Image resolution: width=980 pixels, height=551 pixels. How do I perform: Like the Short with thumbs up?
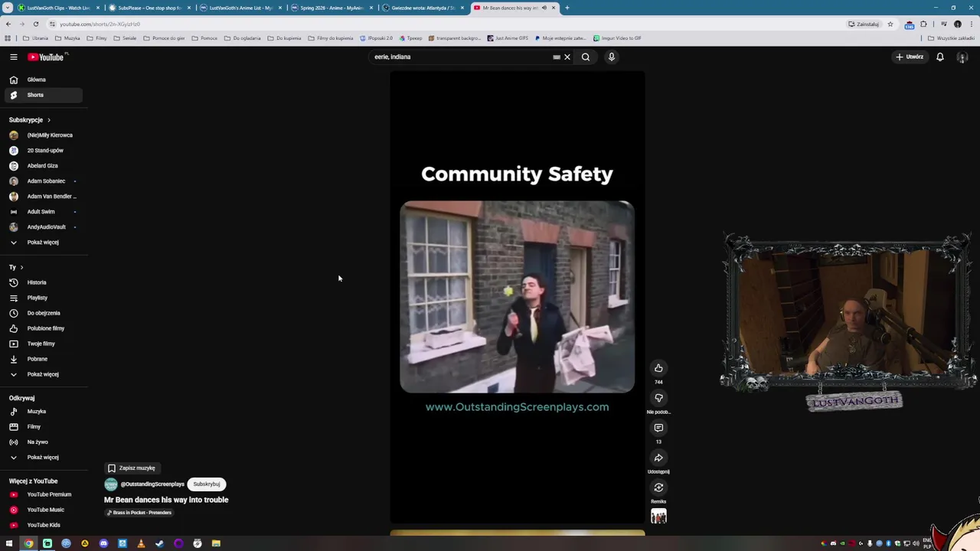(658, 368)
